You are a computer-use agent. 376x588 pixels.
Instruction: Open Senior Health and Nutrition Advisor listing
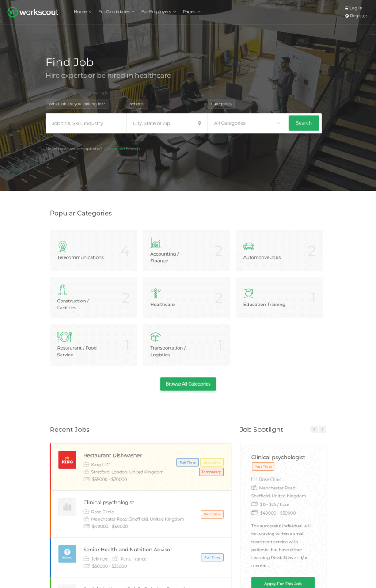[128, 550]
